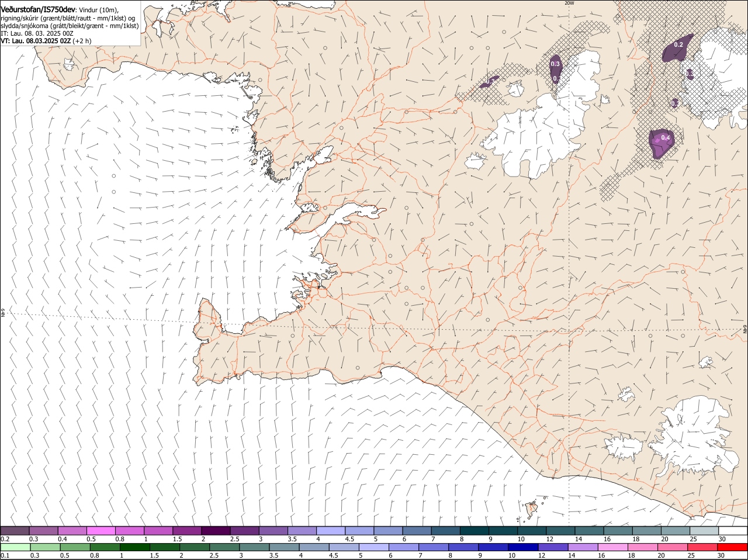Screen dimensions: 748x560
Task: Pick the 7 swatch in the lower legend row
Action: tap(434, 547)
